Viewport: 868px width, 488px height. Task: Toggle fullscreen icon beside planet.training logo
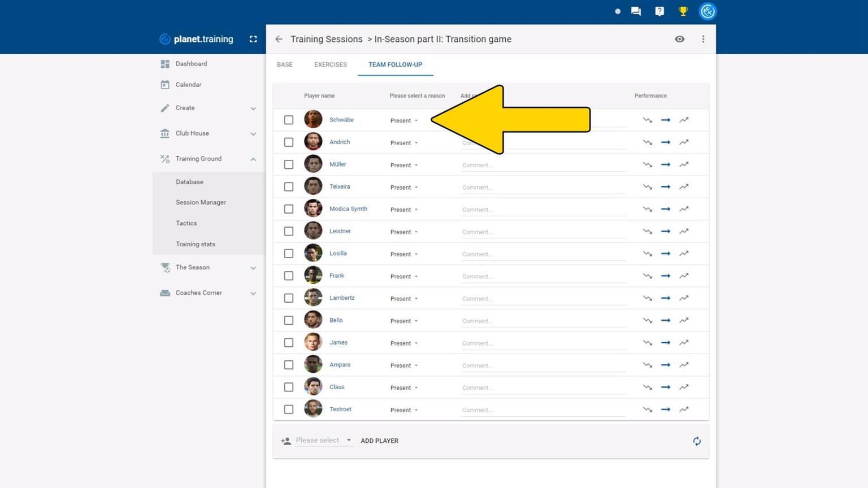pos(253,39)
